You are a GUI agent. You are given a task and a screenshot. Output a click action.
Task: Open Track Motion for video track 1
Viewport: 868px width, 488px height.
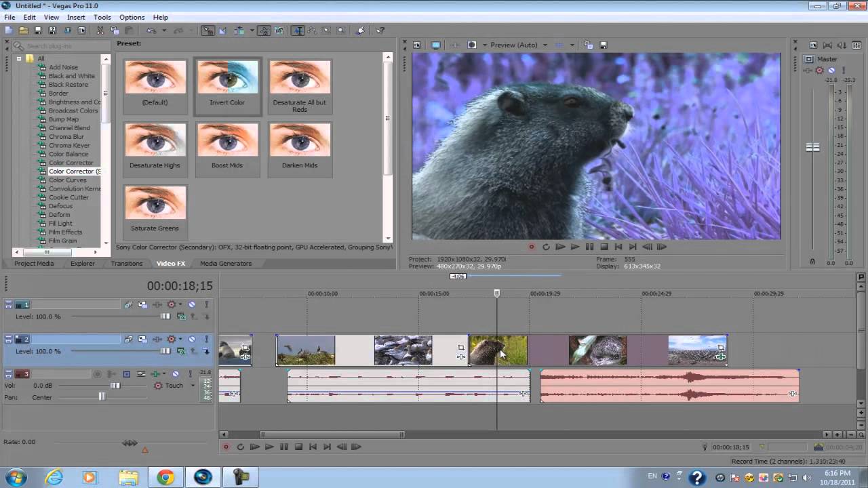click(142, 304)
